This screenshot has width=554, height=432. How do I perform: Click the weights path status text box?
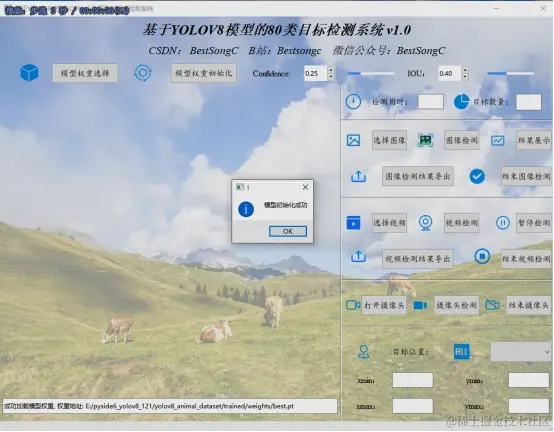[170, 406]
